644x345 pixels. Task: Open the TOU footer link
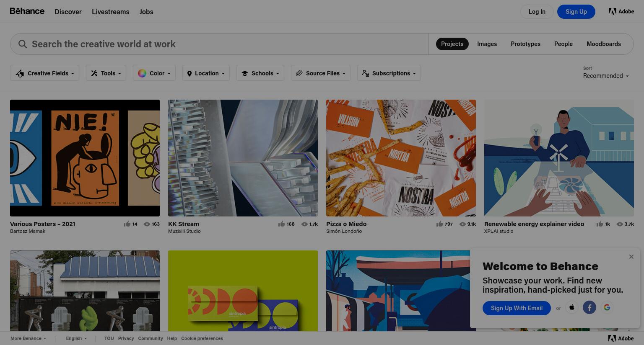tap(109, 338)
